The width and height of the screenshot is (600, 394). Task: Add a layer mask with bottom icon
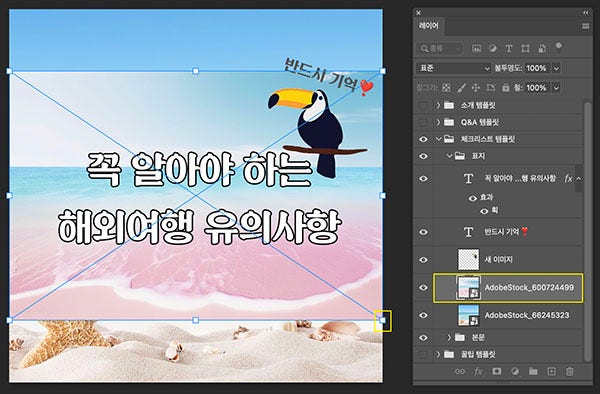point(497,371)
